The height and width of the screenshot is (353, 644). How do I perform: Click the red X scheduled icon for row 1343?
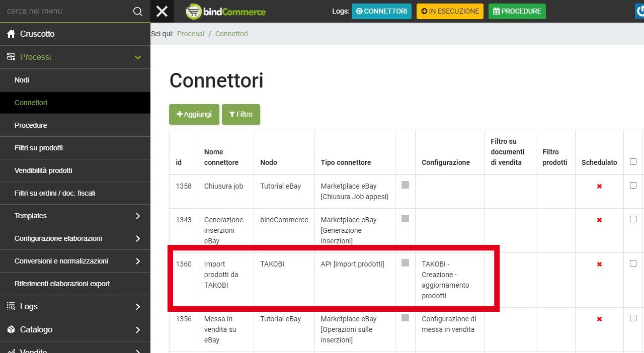point(599,220)
